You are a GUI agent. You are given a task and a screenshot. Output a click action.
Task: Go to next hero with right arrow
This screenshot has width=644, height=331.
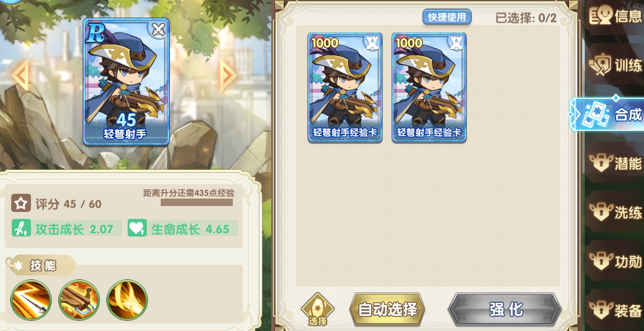pyautogui.click(x=228, y=75)
